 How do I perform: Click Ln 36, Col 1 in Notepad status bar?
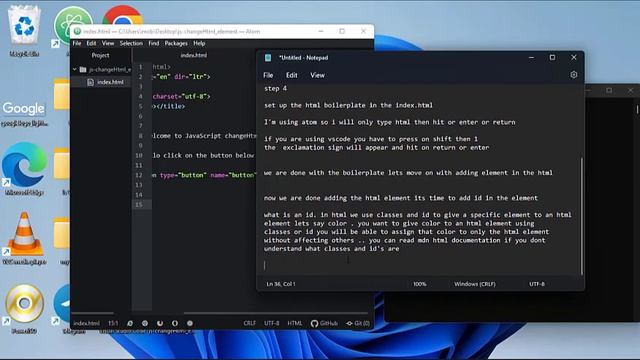[281, 284]
